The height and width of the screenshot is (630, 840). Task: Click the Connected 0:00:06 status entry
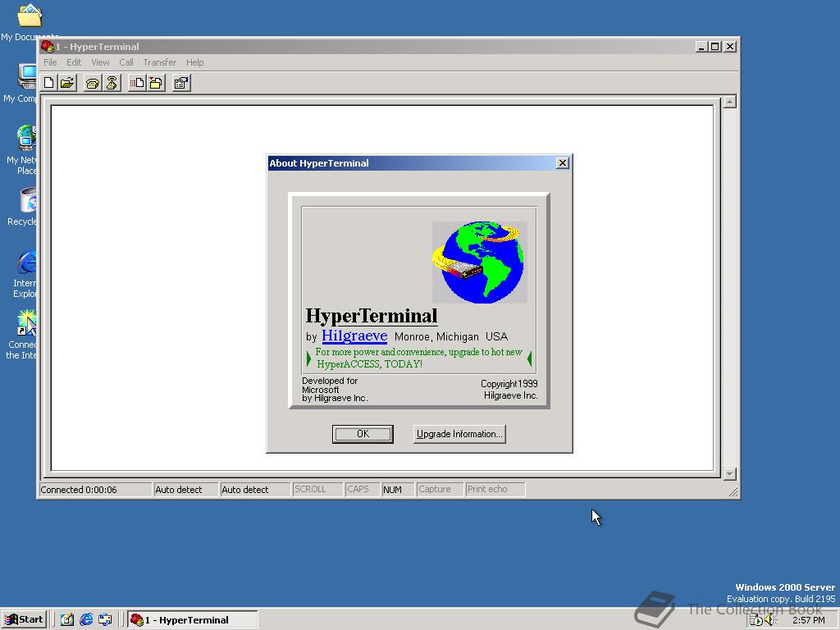tap(95, 490)
